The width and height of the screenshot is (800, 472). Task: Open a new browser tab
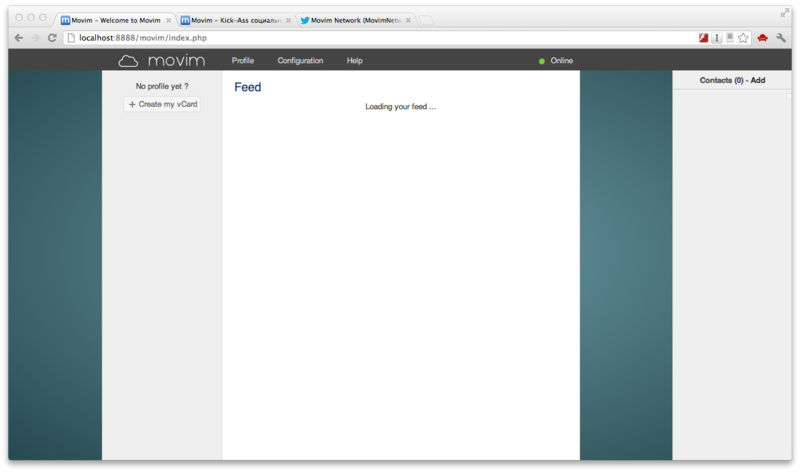426,20
